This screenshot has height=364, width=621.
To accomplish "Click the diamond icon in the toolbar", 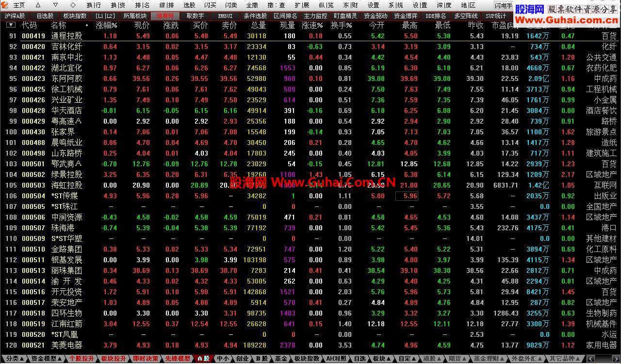I will pyautogui.click(x=72, y=5).
